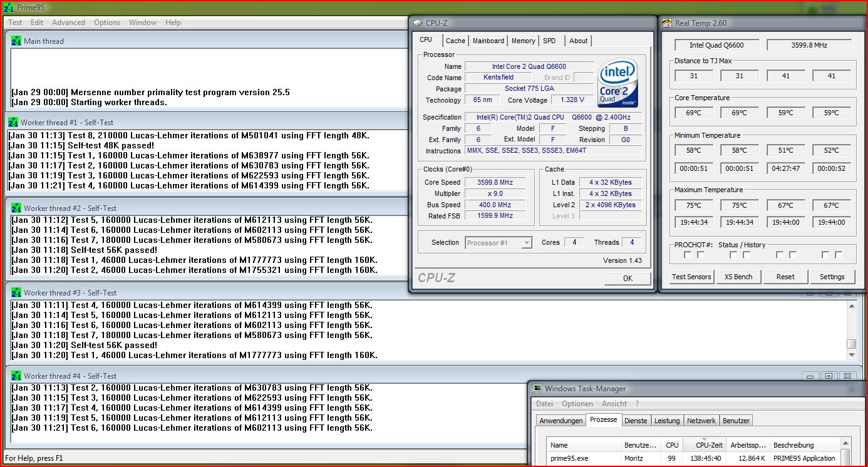
Task: Sort Task-Manager by the Arbeitssp... column
Action: click(x=748, y=445)
